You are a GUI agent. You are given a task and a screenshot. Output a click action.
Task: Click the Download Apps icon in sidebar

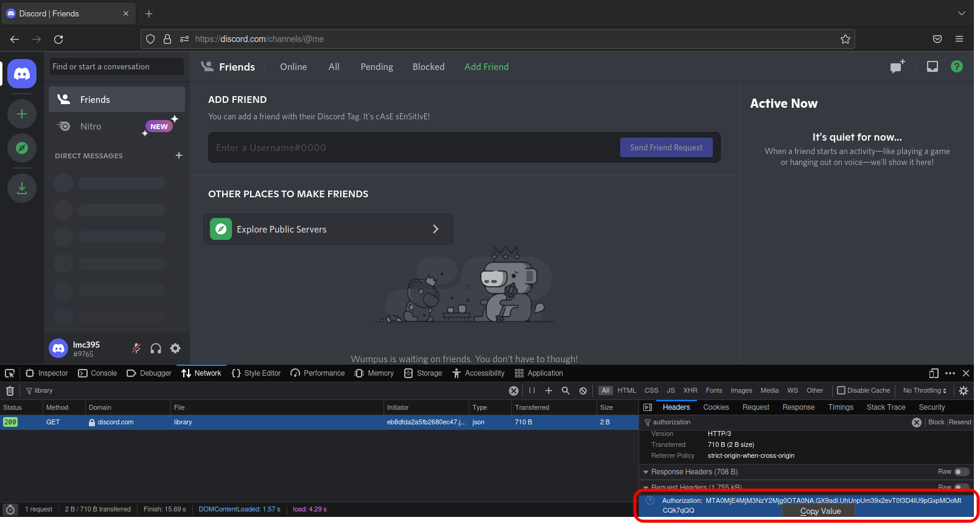click(22, 188)
